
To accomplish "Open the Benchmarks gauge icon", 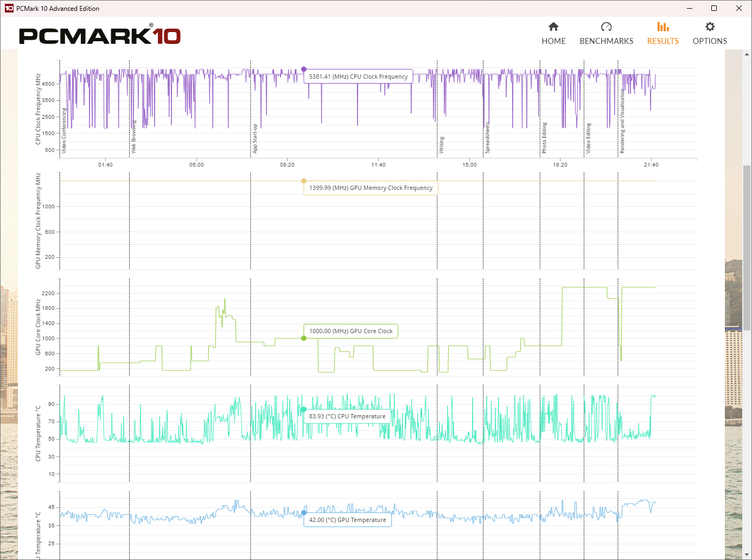I will pos(606,27).
